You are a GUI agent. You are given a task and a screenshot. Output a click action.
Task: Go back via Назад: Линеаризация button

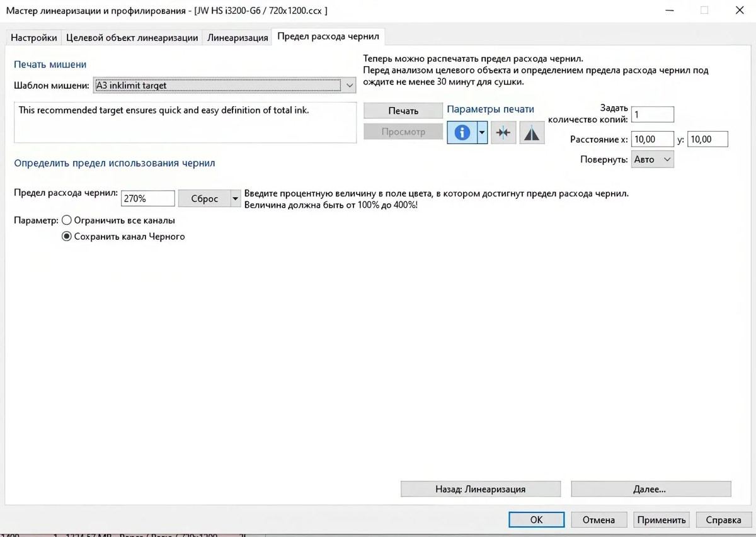pos(481,489)
